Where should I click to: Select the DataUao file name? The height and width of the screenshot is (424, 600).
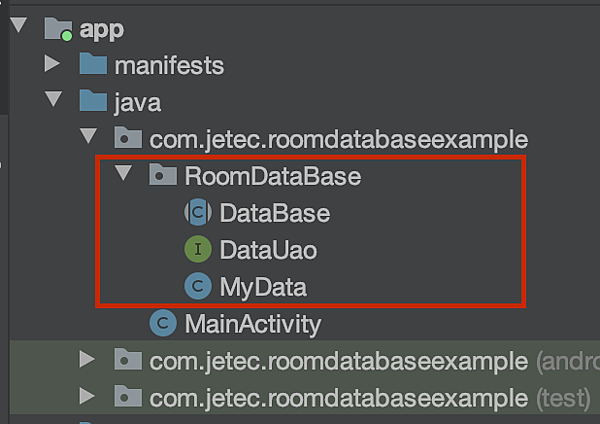268,250
